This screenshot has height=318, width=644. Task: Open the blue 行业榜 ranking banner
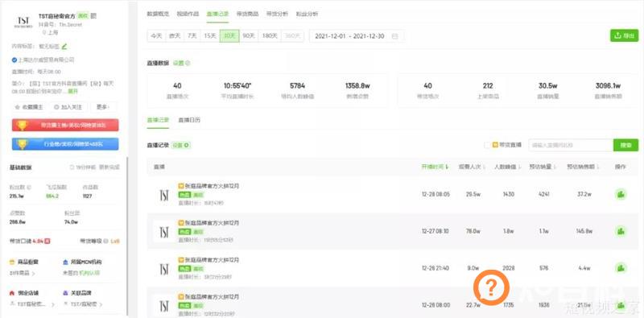[x=65, y=144]
